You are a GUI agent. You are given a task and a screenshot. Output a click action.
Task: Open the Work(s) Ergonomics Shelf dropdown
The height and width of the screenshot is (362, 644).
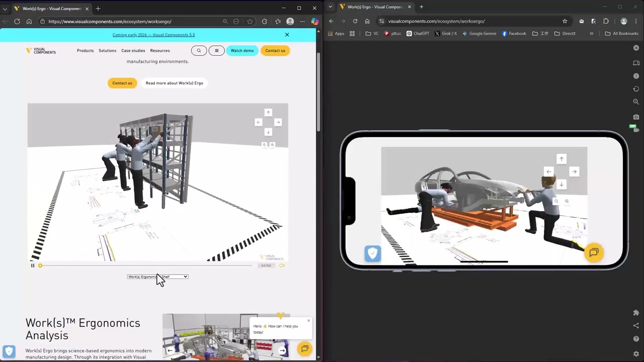pyautogui.click(x=157, y=277)
